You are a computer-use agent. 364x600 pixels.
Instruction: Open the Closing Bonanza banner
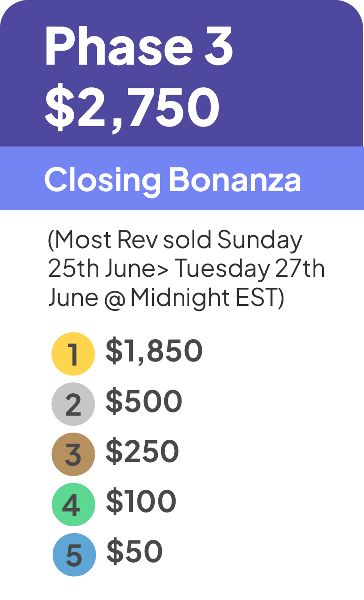[182, 178]
